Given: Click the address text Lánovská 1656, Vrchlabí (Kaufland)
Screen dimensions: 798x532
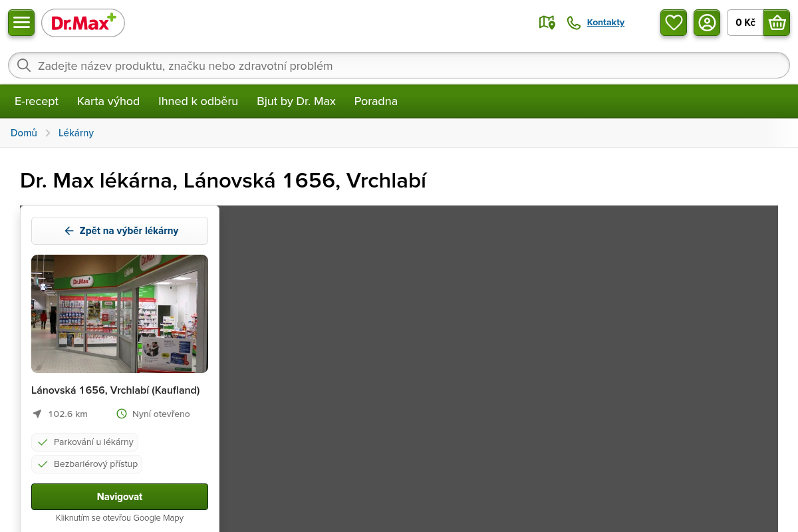Looking at the screenshot, I should point(116,390).
